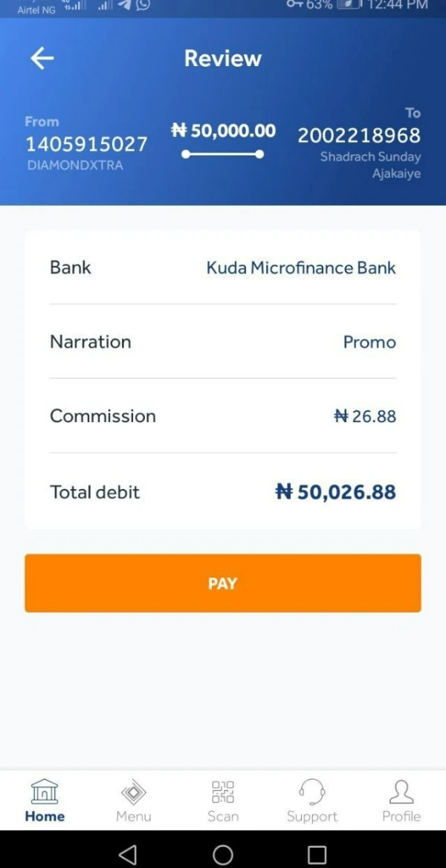446x868 pixels.
Task: Tap the ₦26.88 commission amount
Action: point(365,416)
